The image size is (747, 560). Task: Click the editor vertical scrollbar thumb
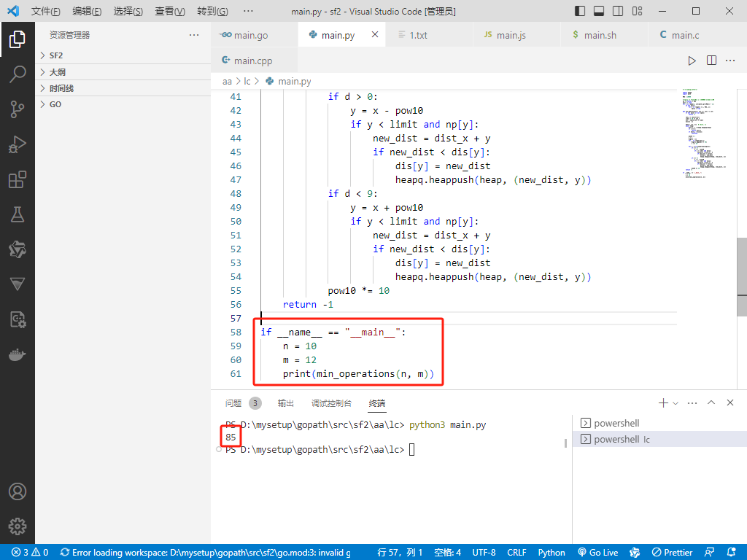[742, 276]
